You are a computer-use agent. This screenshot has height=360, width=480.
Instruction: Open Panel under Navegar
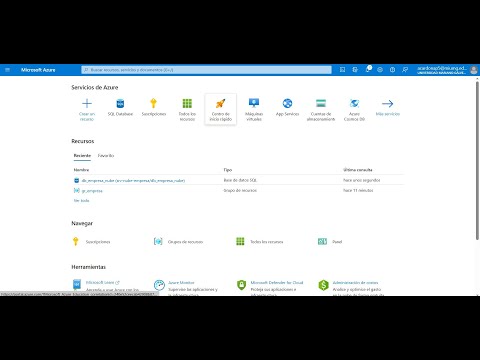point(337,242)
